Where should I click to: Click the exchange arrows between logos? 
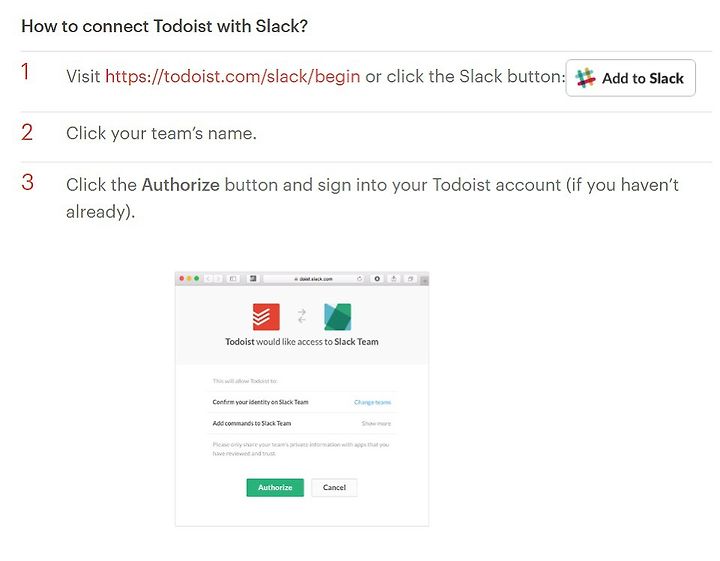[302, 316]
